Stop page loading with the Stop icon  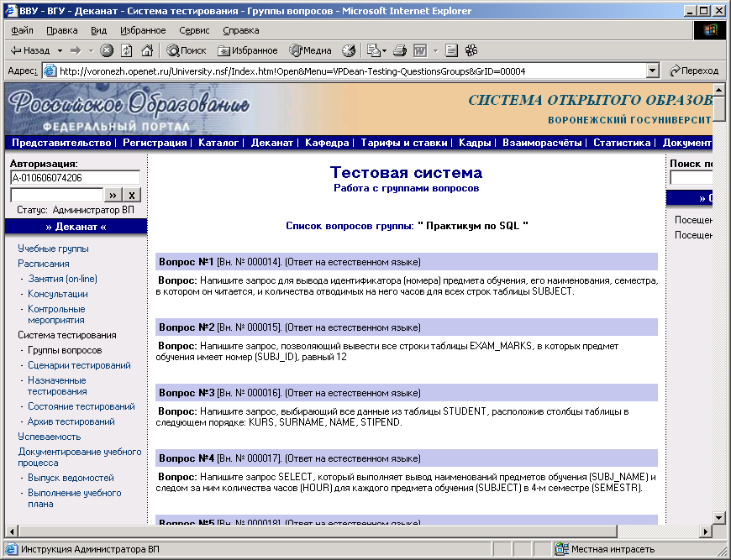click(107, 50)
